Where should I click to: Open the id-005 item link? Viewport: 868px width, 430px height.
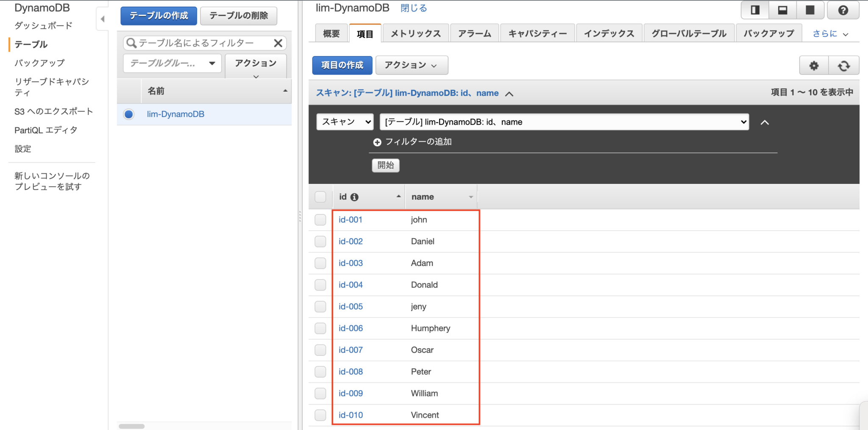click(351, 306)
